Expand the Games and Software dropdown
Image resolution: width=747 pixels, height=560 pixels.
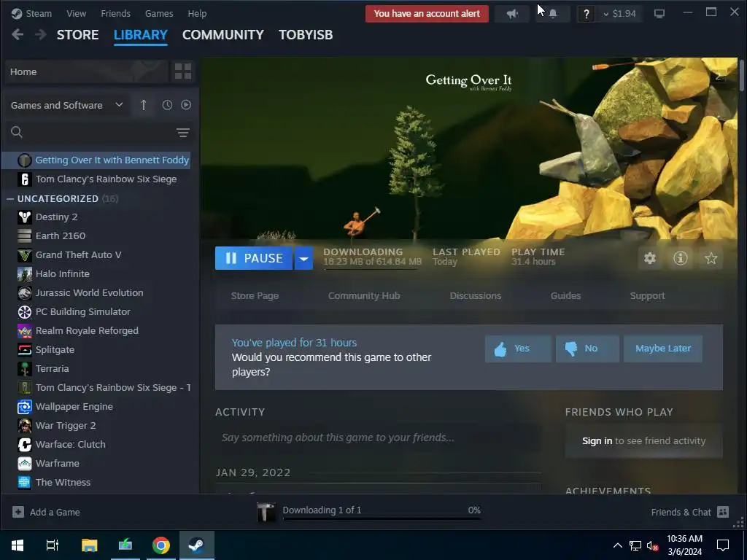pyautogui.click(x=66, y=105)
